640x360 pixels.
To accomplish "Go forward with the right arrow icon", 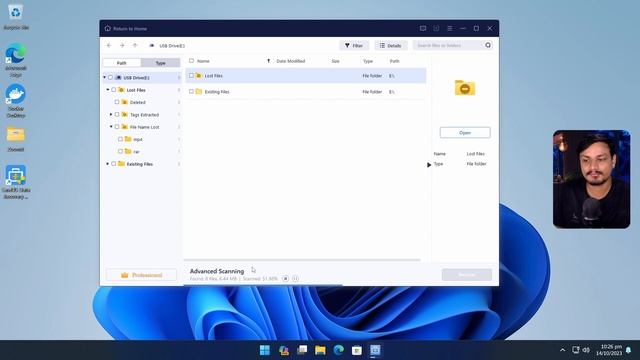I will tap(122, 45).
